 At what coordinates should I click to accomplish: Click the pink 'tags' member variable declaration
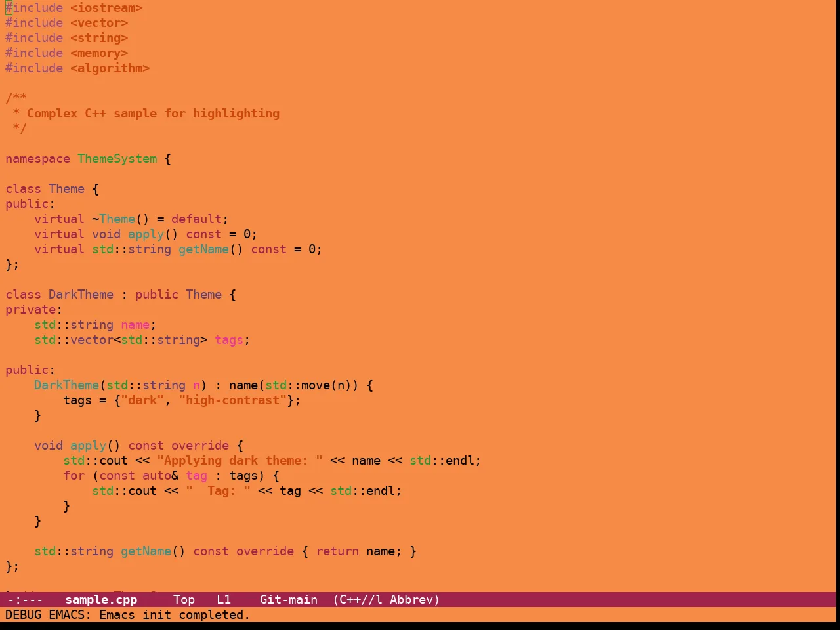[229, 340]
